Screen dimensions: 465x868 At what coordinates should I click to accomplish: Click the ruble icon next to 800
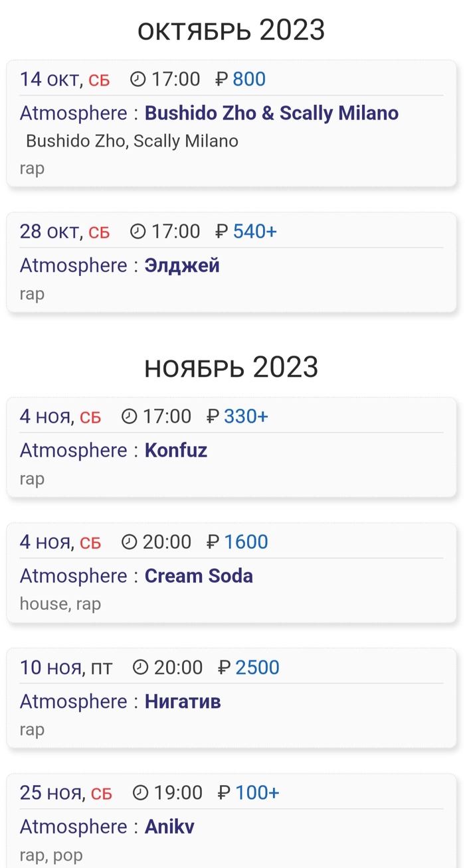tap(222, 80)
